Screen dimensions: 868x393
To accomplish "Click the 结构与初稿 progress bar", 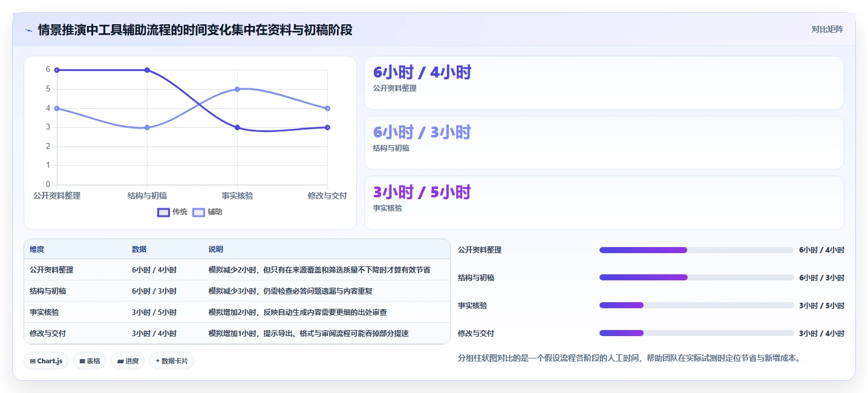I will click(x=697, y=277).
